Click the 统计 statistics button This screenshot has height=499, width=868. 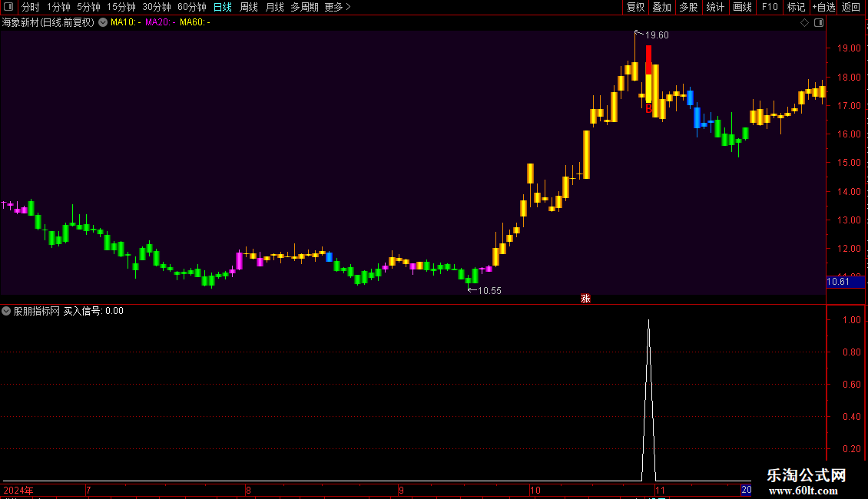pos(715,7)
